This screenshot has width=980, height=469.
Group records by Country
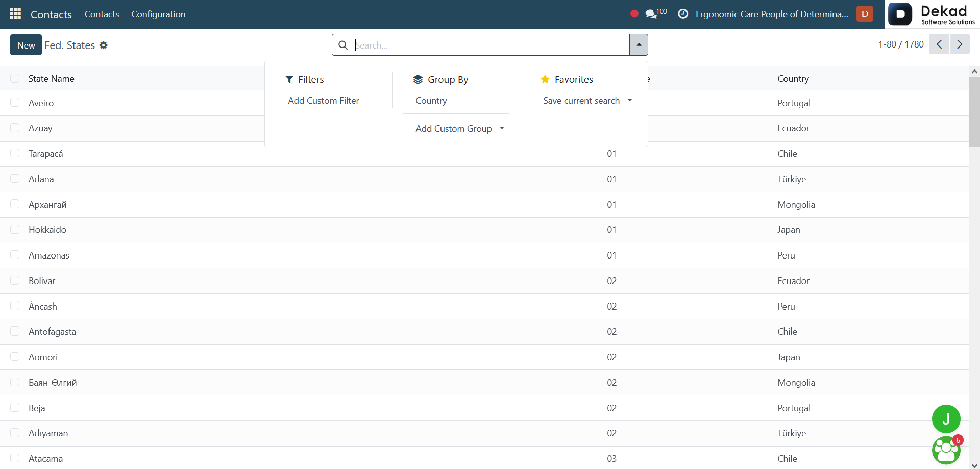tap(431, 101)
